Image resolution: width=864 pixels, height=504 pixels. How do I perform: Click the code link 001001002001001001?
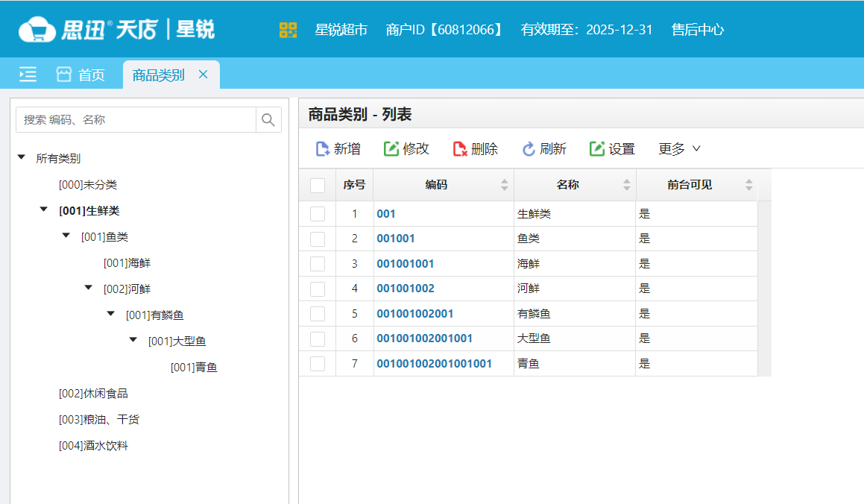(x=434, y=363)
